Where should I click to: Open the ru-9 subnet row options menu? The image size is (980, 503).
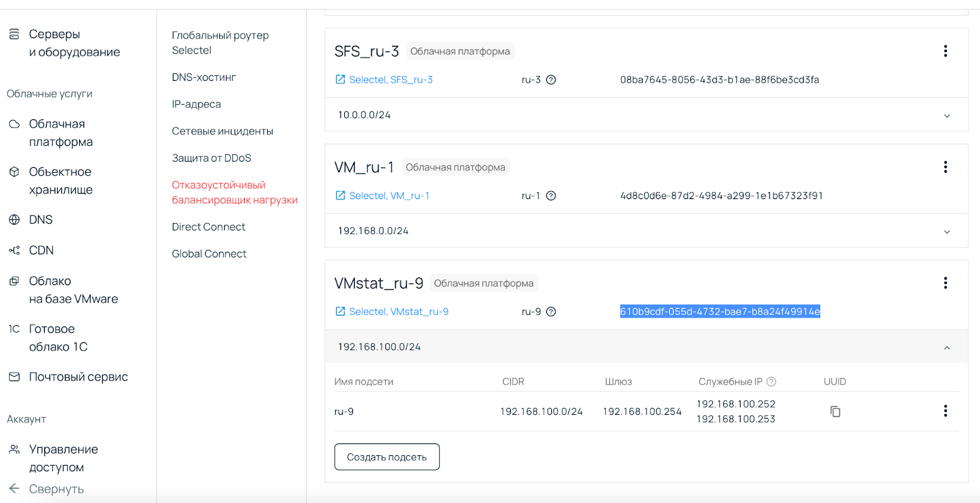click(946, 410)
